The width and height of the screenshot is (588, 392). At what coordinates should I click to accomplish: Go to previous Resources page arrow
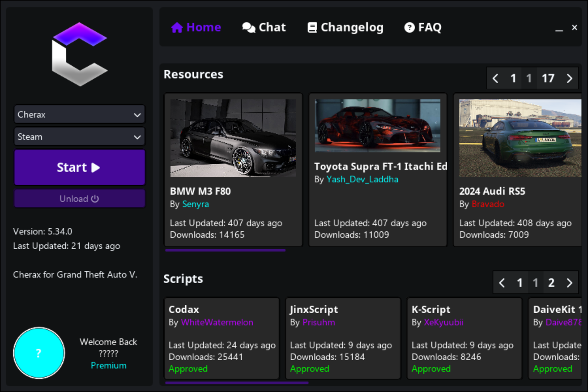(495, 78)
